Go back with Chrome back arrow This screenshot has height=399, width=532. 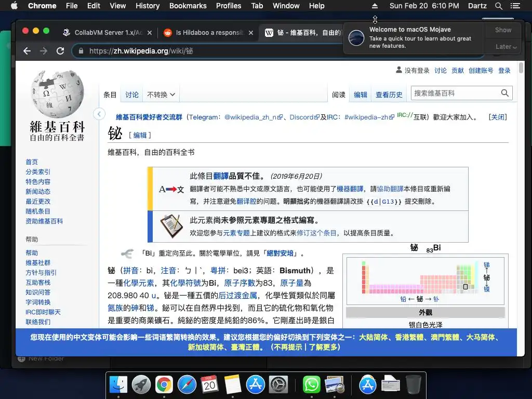coord(27,51)
